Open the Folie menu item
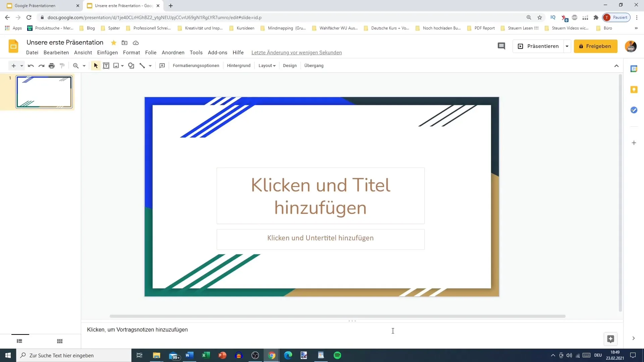Image resolution: width=644 pixels, height=362 pixels. (x=150, y=52)
